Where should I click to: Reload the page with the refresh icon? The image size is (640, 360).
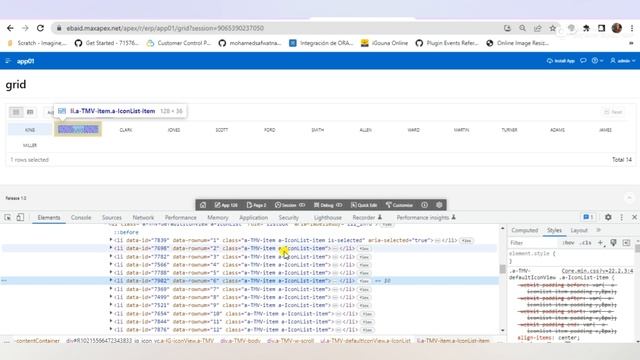coord(40,28)
